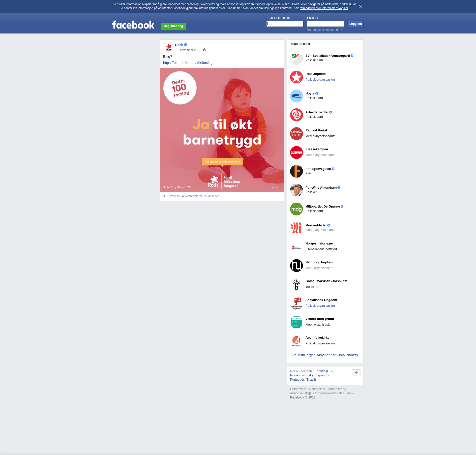Expand more languages with plus button
Image resolution: width=476 pixels, height=455 pixels.
coord(356,373)
